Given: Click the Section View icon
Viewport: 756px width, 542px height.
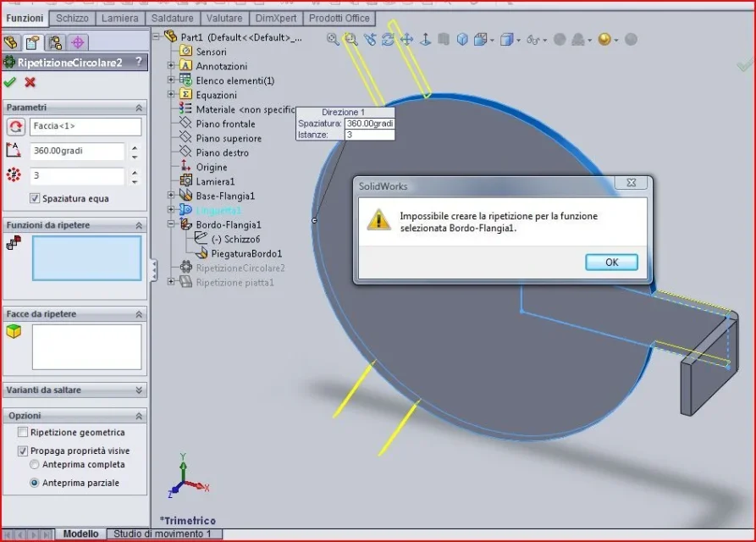Looking at the screenshot, I should point(444,40).
